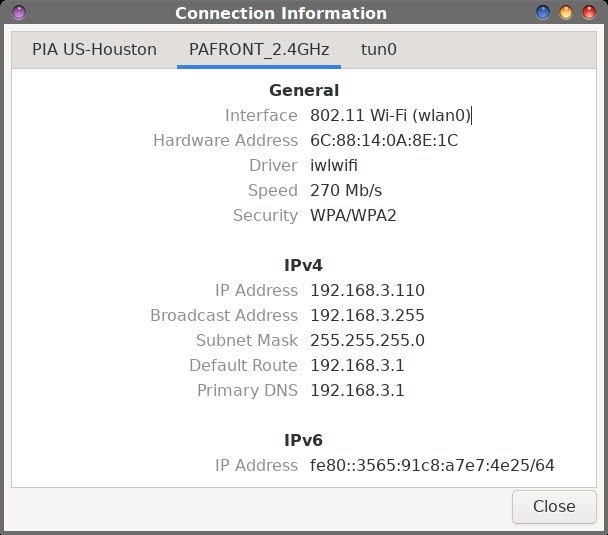Select the Subnet Mask value 255.255.255.0

pos(367,340)
